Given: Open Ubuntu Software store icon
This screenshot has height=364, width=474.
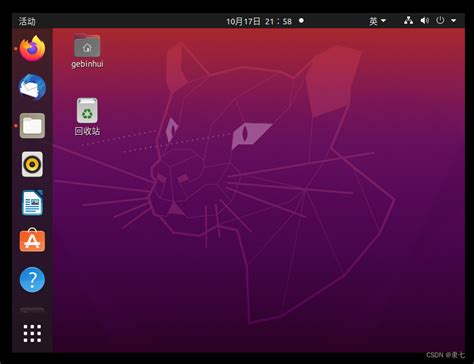Looking at the screenshot, I should (x=32, y=240).
